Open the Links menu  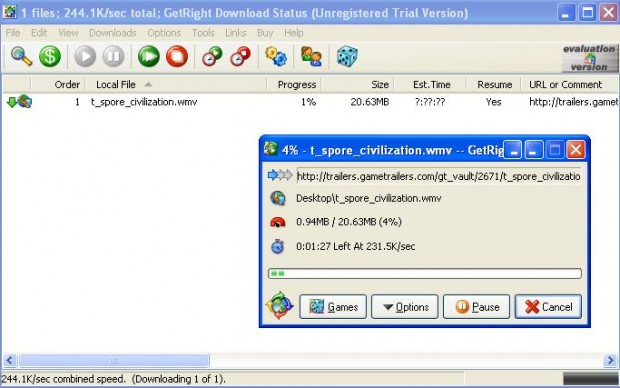(235, 33)
